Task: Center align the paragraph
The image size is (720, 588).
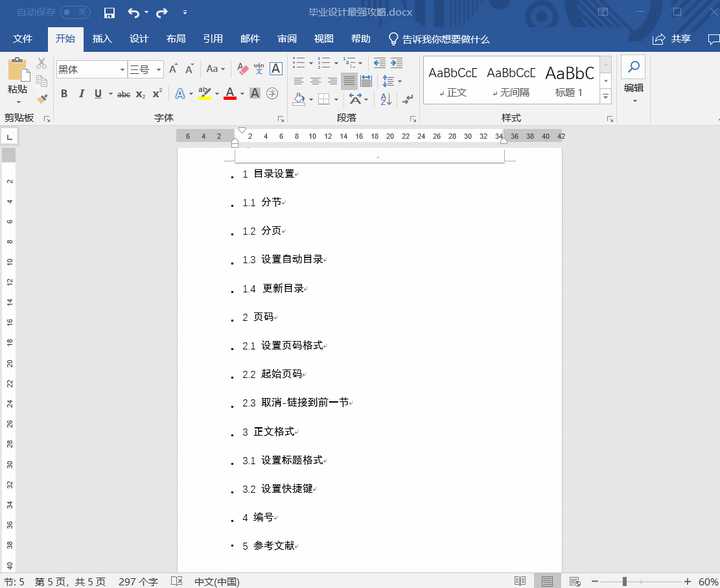Action: (315, 81)
